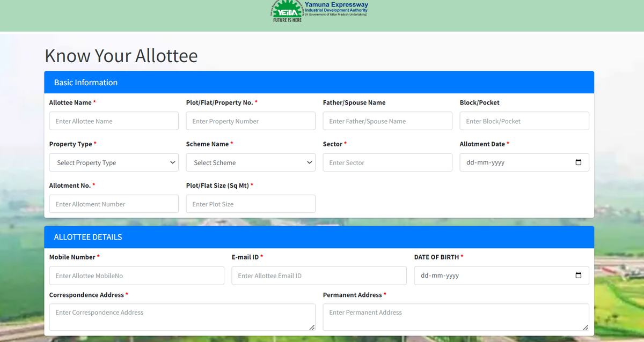Focus the Plot/Flat/Property No. field
Image resolution: width=644 pixels, height=342 pixels.
click(x=250, y=121)
